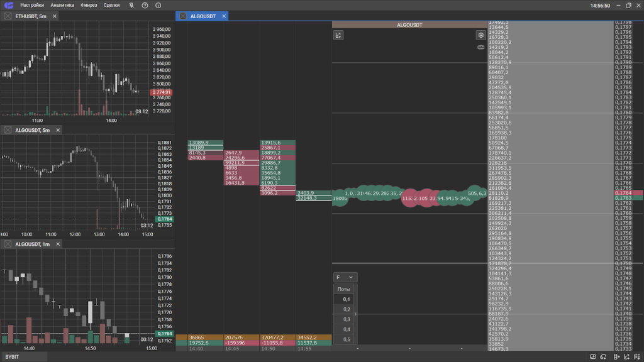Screen dimensions: 644x362
Task: Open order book settings hexagon gear icon
Action: (481, 36)
